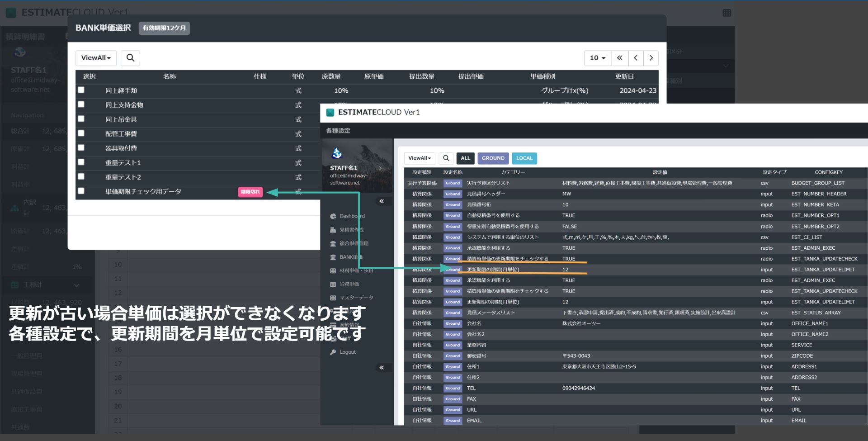Click the 株式会社オーツー company name value

coord(581,323)
